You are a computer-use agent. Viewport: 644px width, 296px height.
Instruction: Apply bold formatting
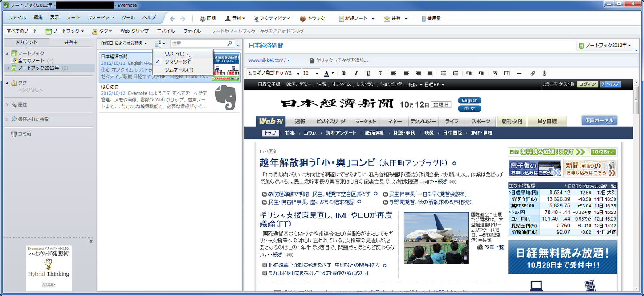(344, 73)
